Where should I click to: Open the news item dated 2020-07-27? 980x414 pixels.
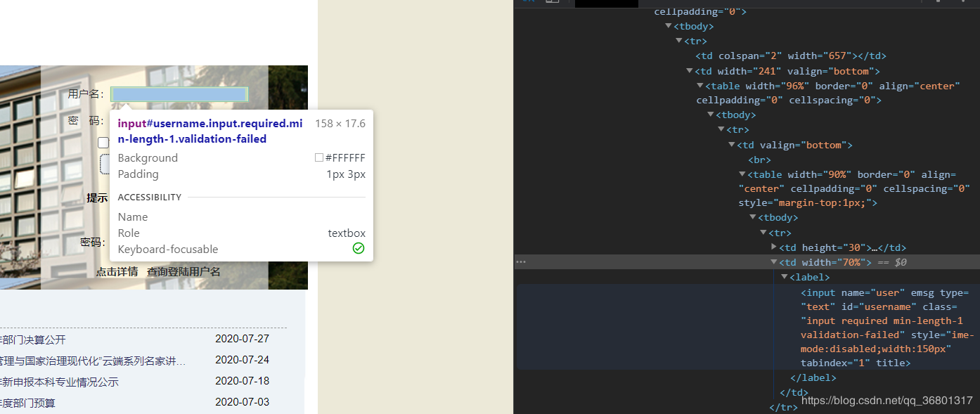42,338
